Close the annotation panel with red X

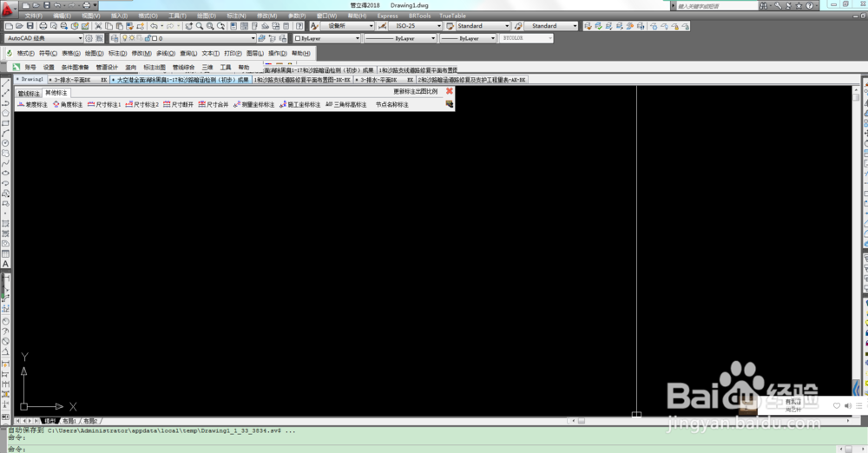click(x=450, y=91)
